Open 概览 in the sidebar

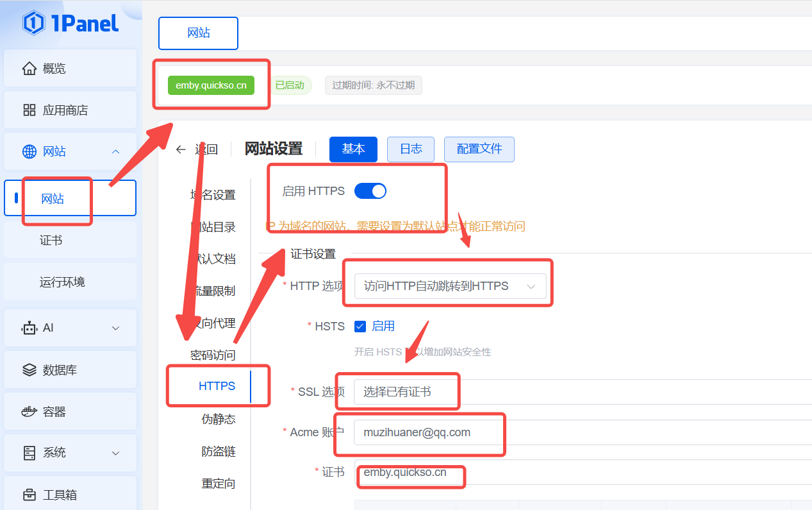(70, 69)
